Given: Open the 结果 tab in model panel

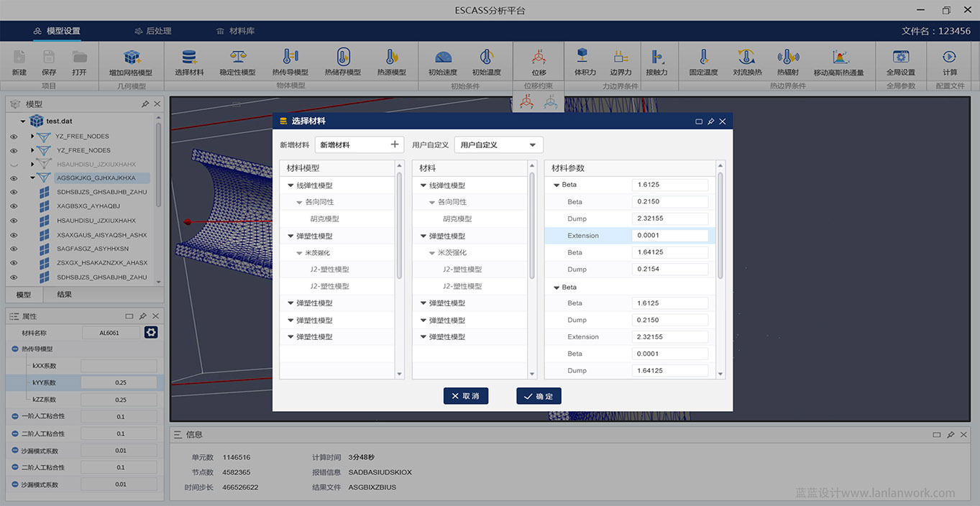Looking at the screenshot, I should click(64, 295).
